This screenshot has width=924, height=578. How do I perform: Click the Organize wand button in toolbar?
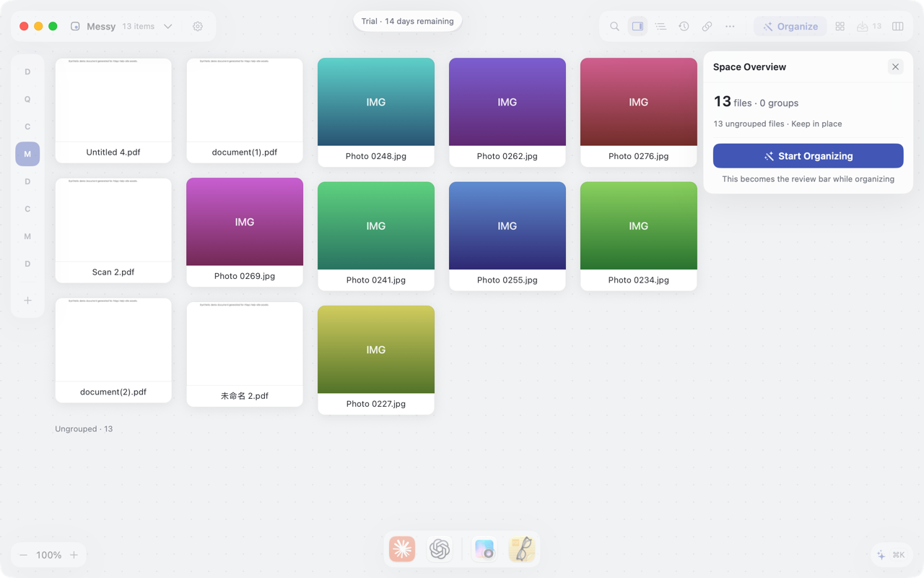point(790,27)
